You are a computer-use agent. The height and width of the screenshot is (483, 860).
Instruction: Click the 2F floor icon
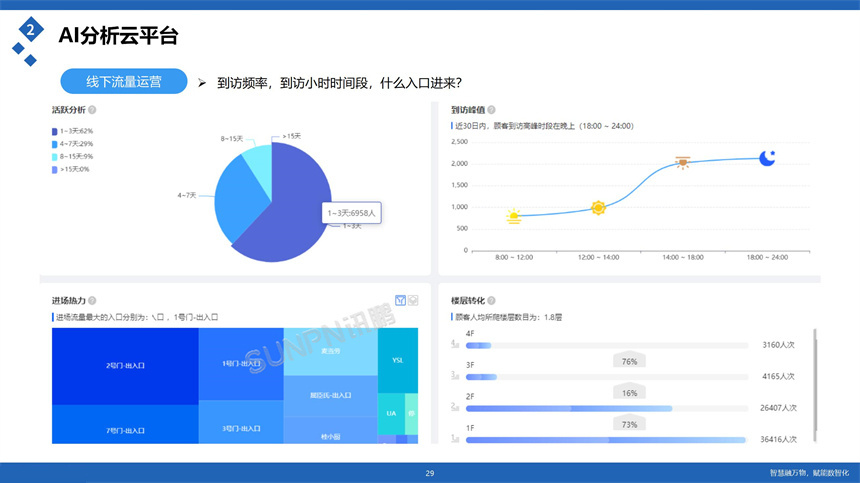pyautogui.click(x=455, y=407)
